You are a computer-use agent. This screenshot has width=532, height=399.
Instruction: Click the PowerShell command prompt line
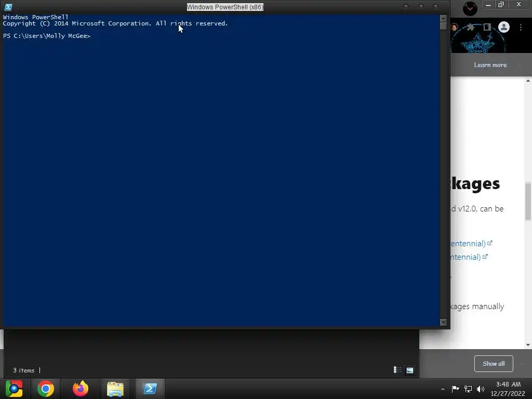pos(47,36)
